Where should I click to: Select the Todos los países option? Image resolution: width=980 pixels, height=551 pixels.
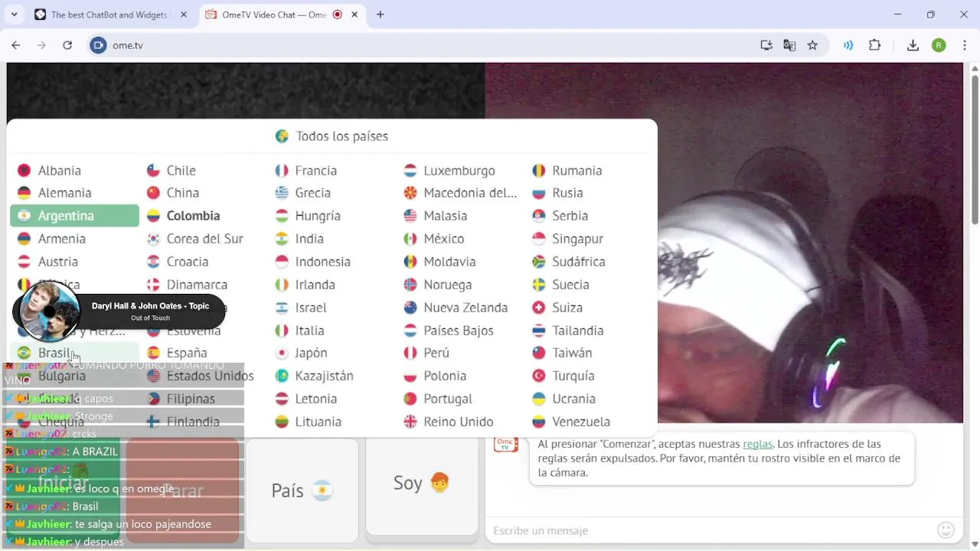332,136
